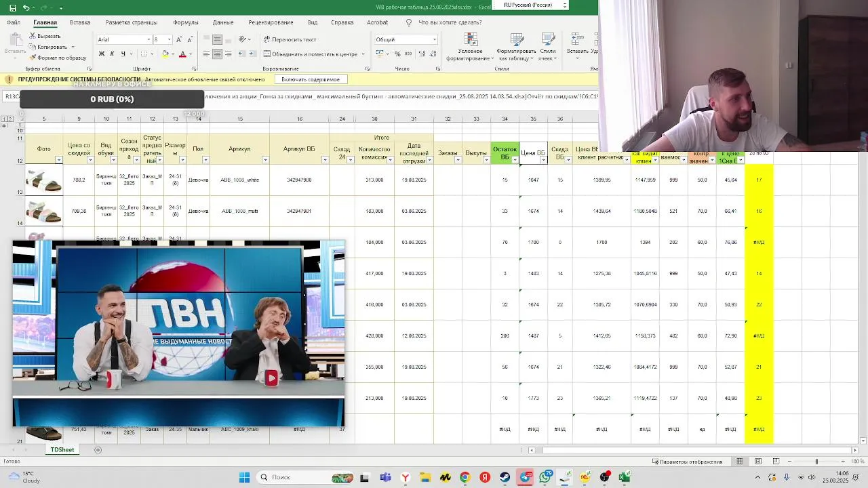The image size is (868, 488).
Task: Click the red play button in the video overlay
Action: [x=271, y=378]
